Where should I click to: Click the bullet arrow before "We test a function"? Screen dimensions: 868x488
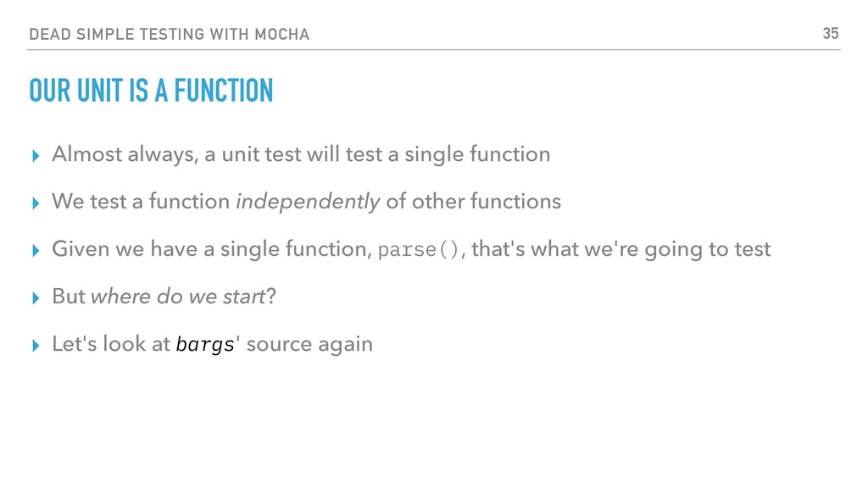point(36,203)
